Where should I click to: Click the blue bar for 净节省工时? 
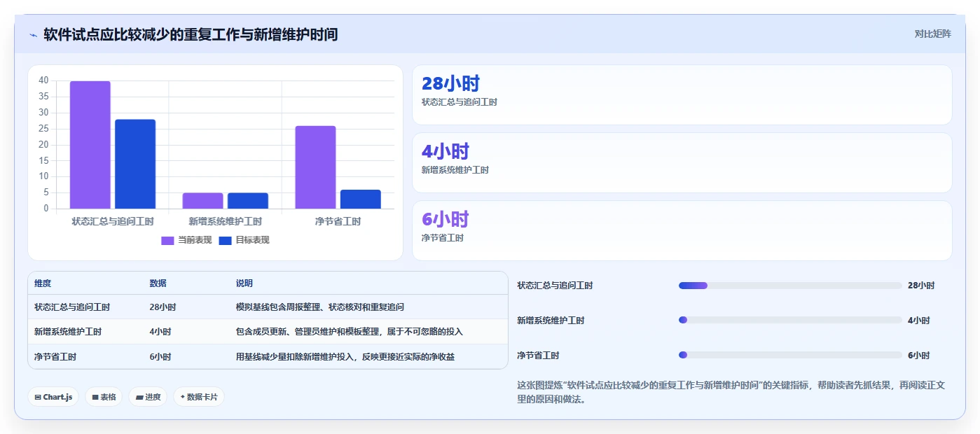pyautogui.click(x=361, y=199)
